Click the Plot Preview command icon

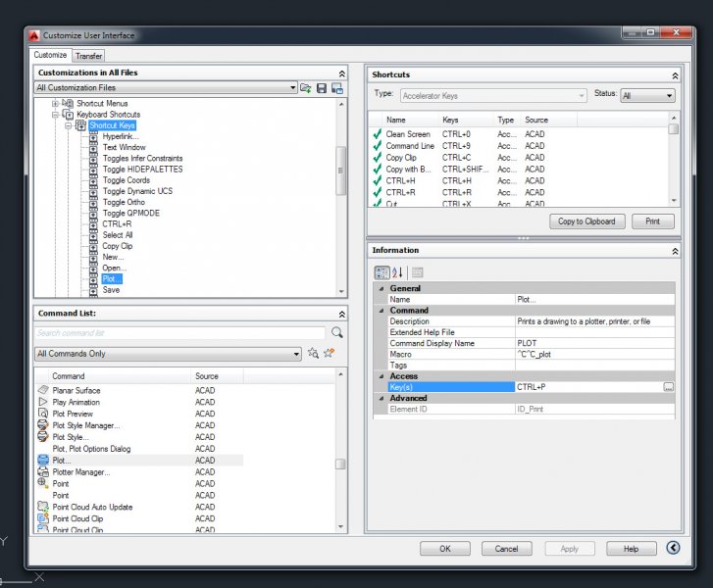click(43, 414)
